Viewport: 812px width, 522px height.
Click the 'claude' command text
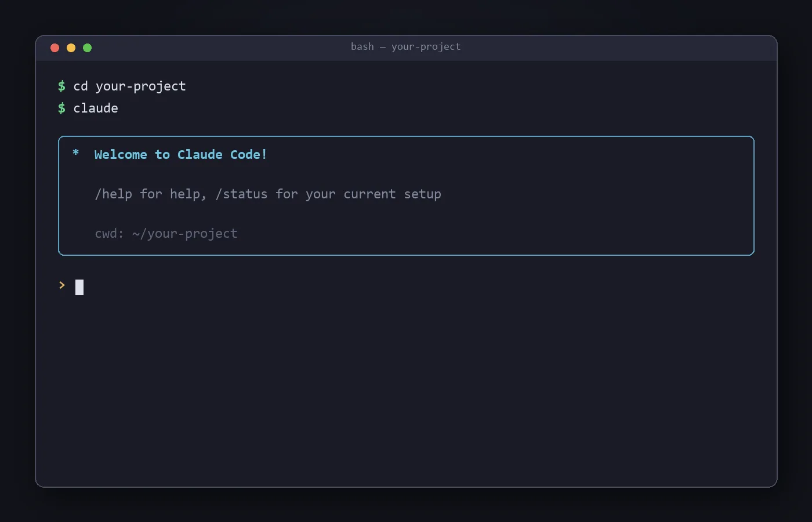point(96,108)
